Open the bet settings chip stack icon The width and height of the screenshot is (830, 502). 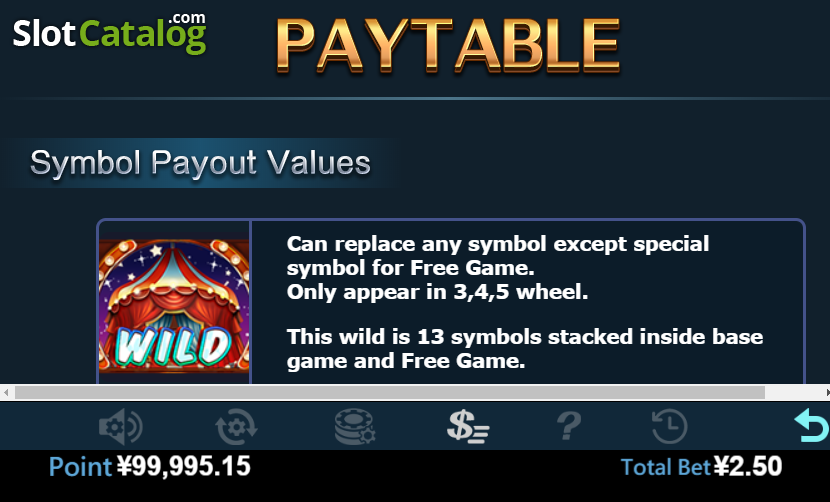point(355,427)
